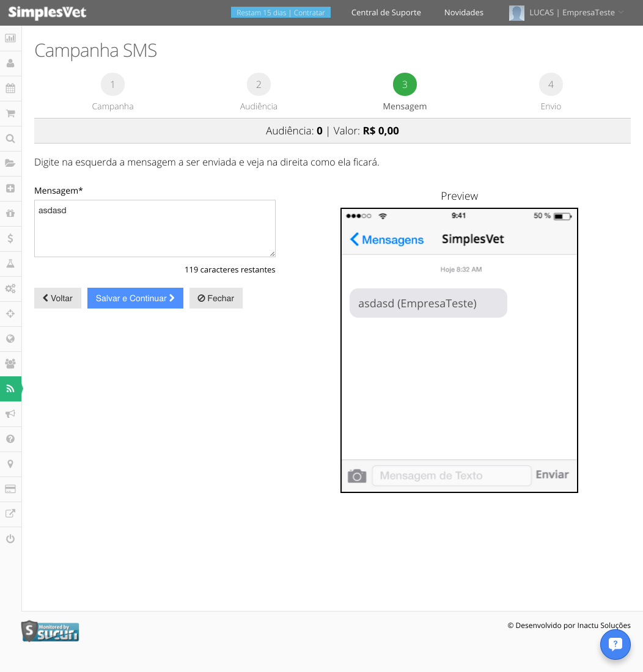Image resolution: width=643 pixels, height=672 pixels.
Task: Open the dashboard chart icon in sidebar
Action: (10, 38)
